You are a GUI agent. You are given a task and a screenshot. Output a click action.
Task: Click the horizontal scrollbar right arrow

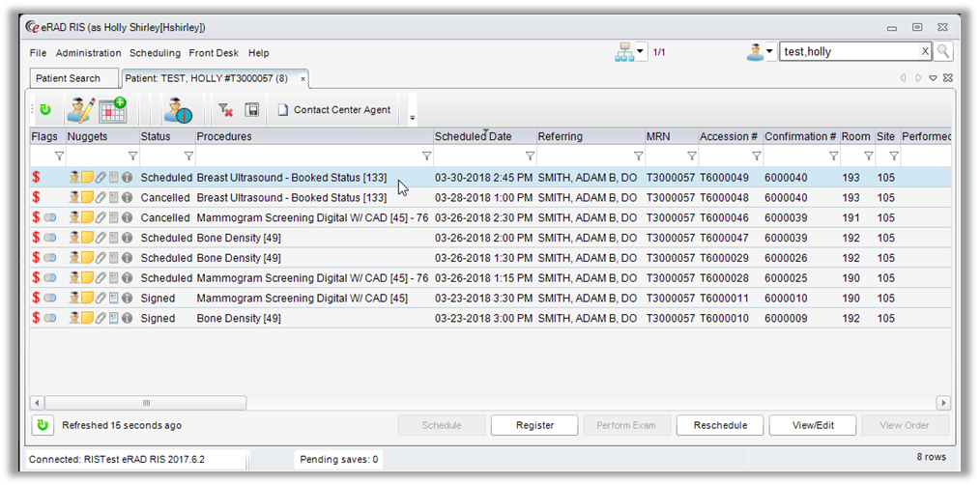[x=943, y=403]
